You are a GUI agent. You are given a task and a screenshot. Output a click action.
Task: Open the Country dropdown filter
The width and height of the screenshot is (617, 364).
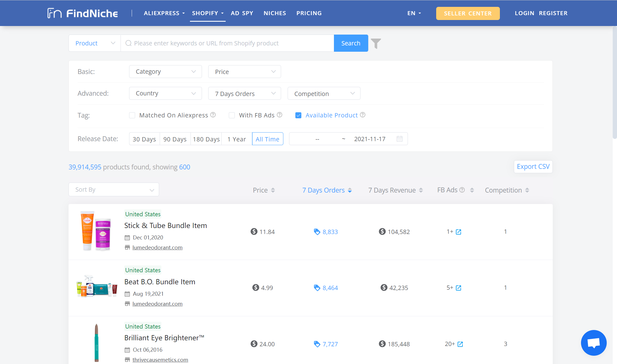tap(165, 94)
